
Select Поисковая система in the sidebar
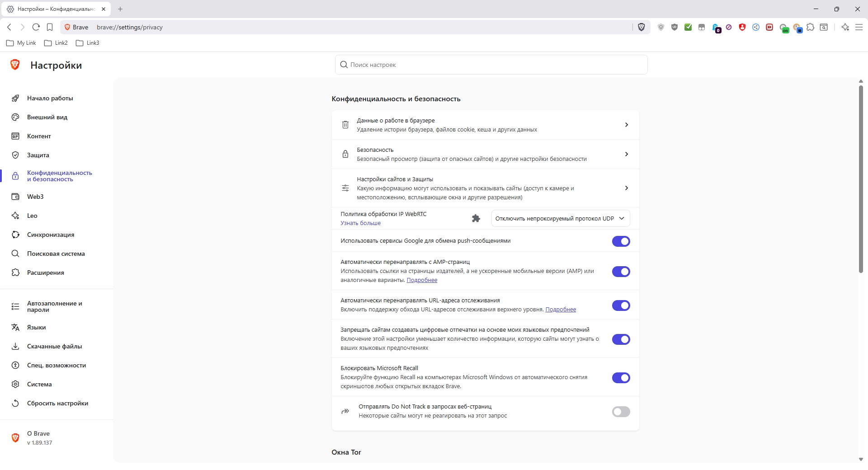click(x=56, y=254)
